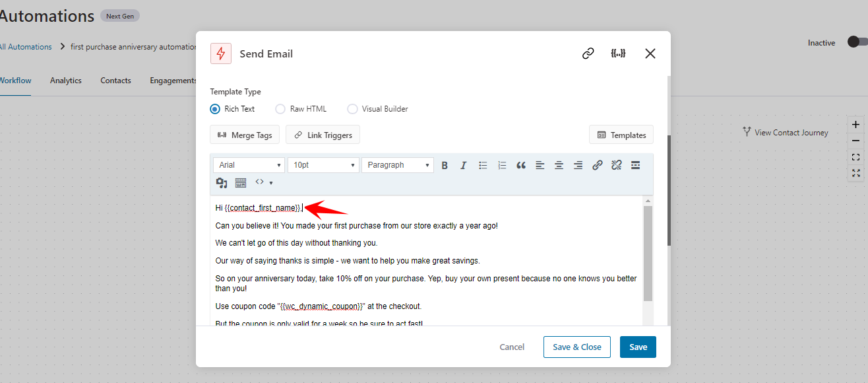The image size is (868, 383).
Task: Click the insert link icon in toolbar
Action: pos(597,165)
